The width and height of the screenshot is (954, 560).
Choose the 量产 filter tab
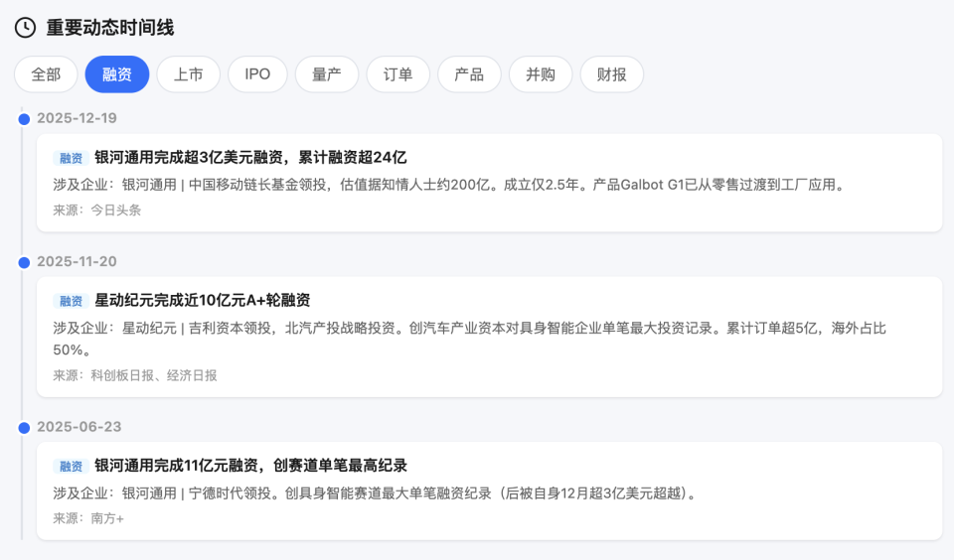[x=327, y=74]
